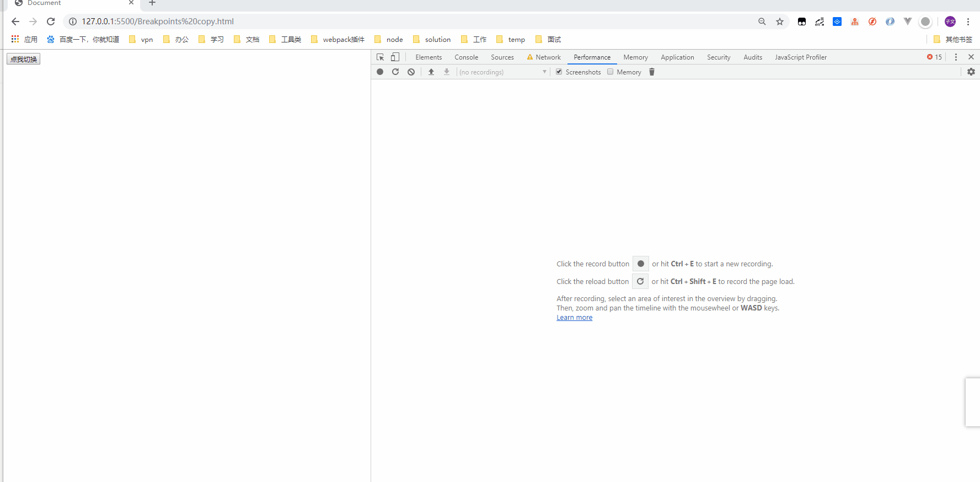
Task: Expand the vpn bookmark folder
Action: 141,39
